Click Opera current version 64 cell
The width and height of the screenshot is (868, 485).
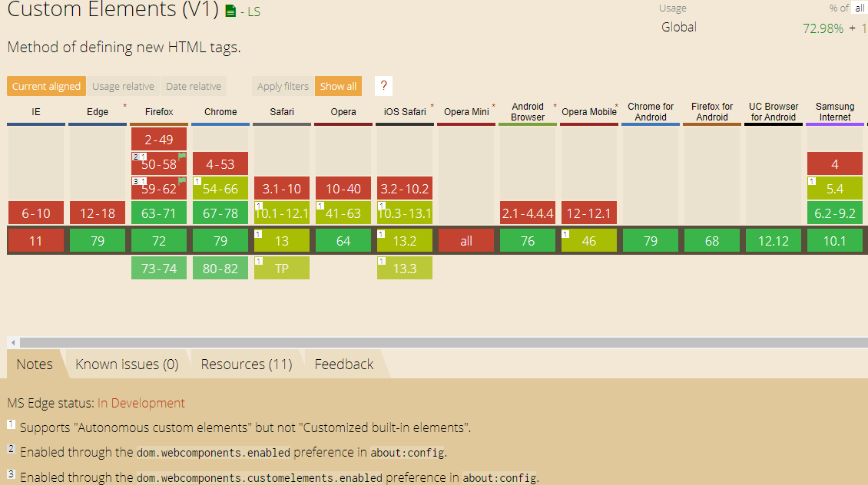click(343, 240)
